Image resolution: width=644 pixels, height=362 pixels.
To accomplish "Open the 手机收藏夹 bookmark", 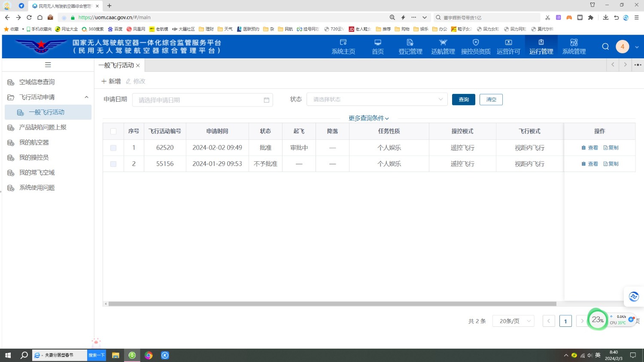I will click(x=39, y=29).
